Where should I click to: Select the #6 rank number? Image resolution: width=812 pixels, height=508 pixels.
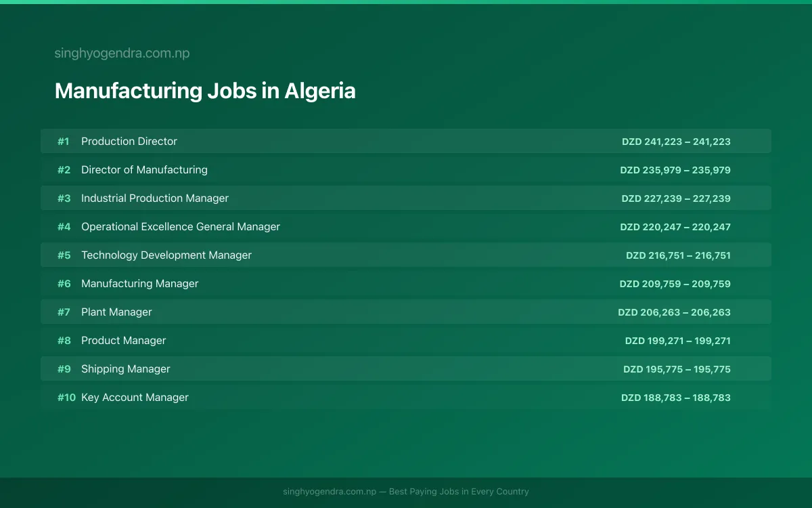64,284
